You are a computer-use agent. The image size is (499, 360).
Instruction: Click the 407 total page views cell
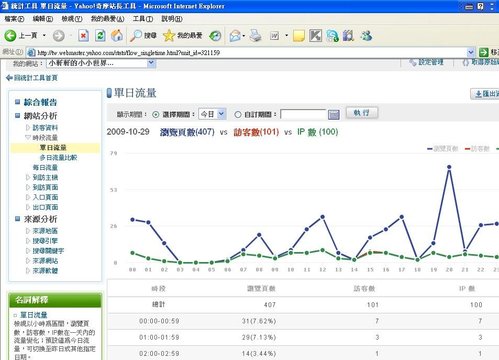pyautogui.click(x=270, y=305)
